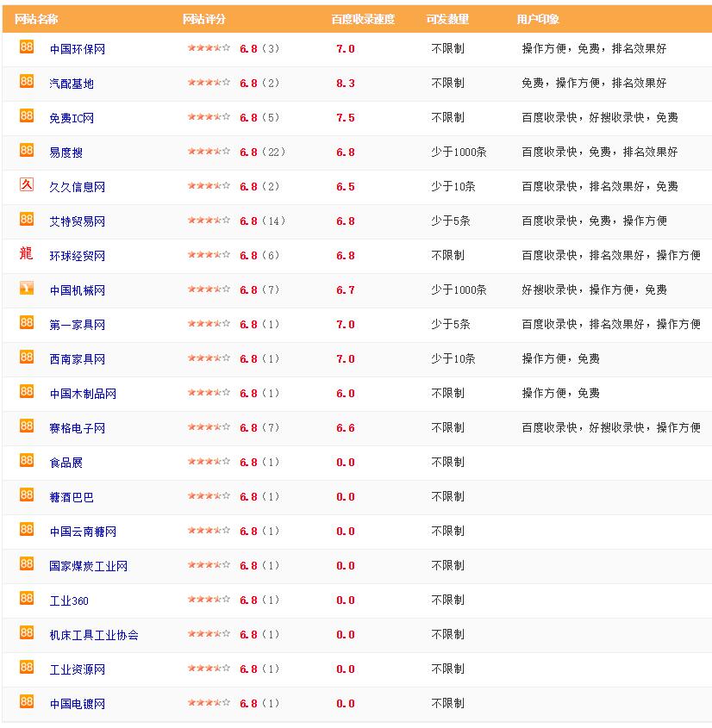712x728 pixels.
Task: Click the user impression text of 环球经贸网
Action: (611, 255)
